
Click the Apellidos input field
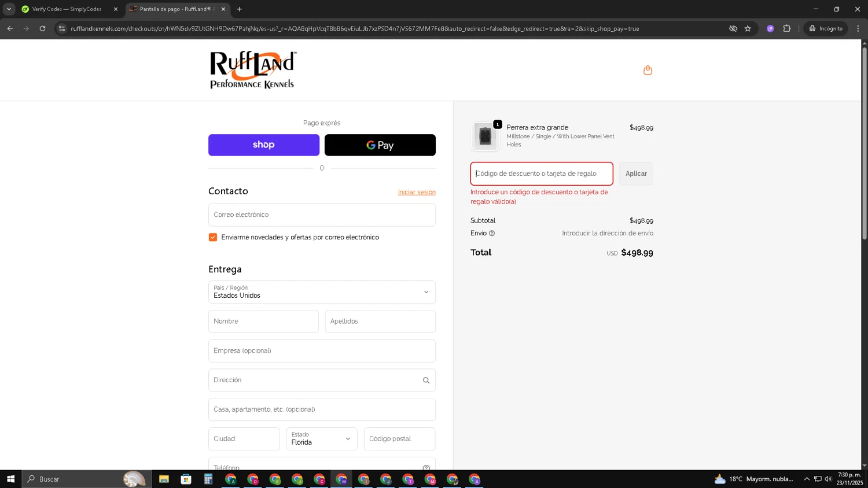[380, 321]
